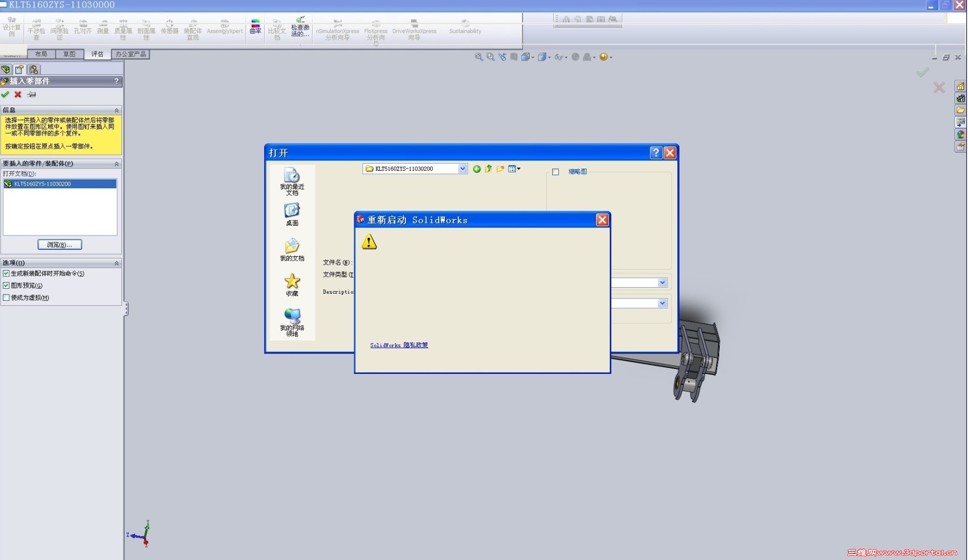The image size is (968, 560).
Task: Toggle the Curvature (曲率) display
Action: [x=255, y=27]
